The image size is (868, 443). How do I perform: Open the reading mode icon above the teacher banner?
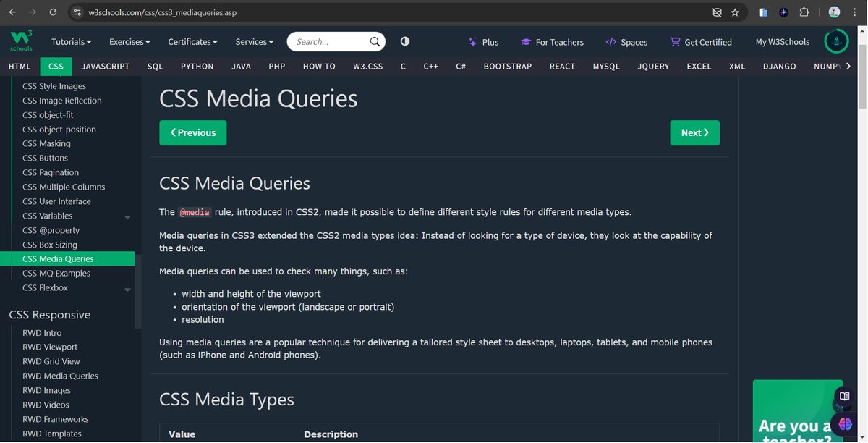844,397
